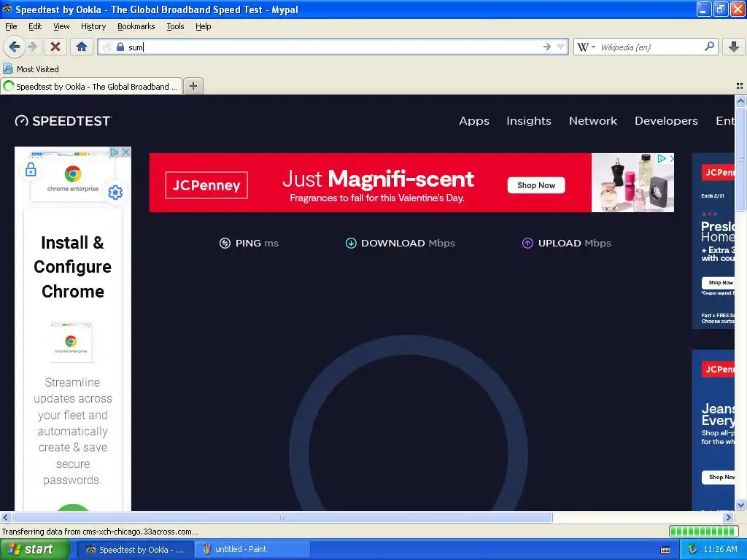Open the Apps navigation link

tap(474, 121)
